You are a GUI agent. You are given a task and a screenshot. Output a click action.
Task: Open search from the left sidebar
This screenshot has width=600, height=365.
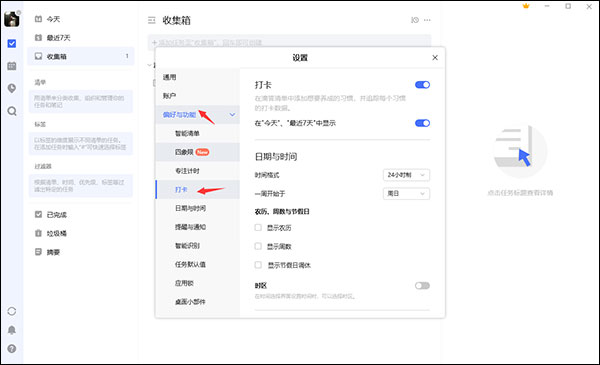point(12,111)
